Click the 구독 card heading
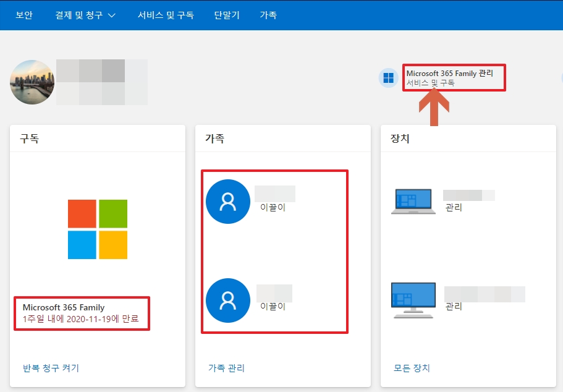This screenshot has width=563, height=392. (30, 138)
